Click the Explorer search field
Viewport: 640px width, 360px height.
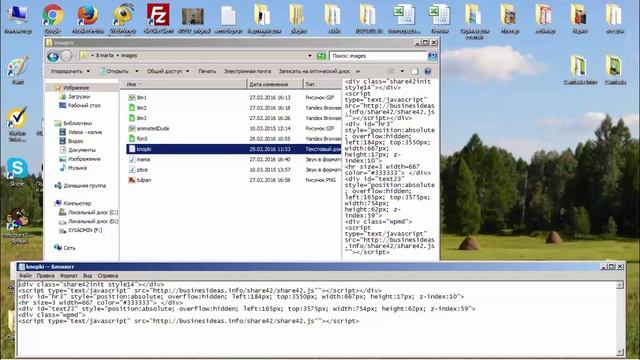pyautogui.click(x=378, y=56)
